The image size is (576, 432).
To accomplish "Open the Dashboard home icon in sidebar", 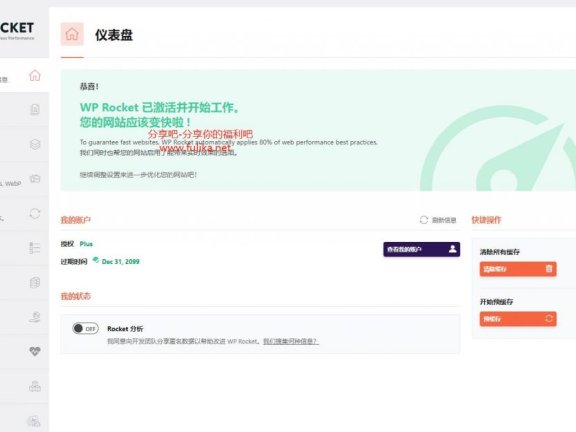I will (35, 75).
